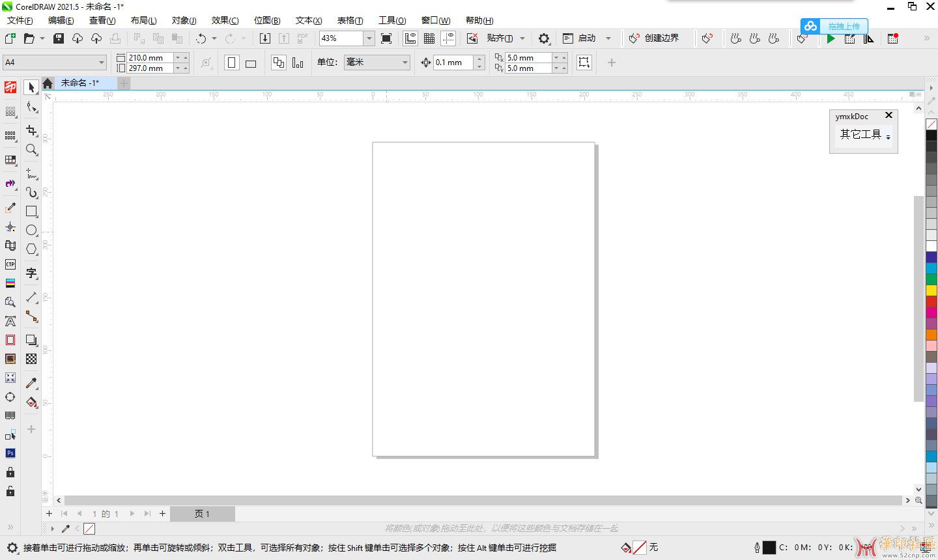
Task: Activate the Polygon tool
Action: pos(31,249)
